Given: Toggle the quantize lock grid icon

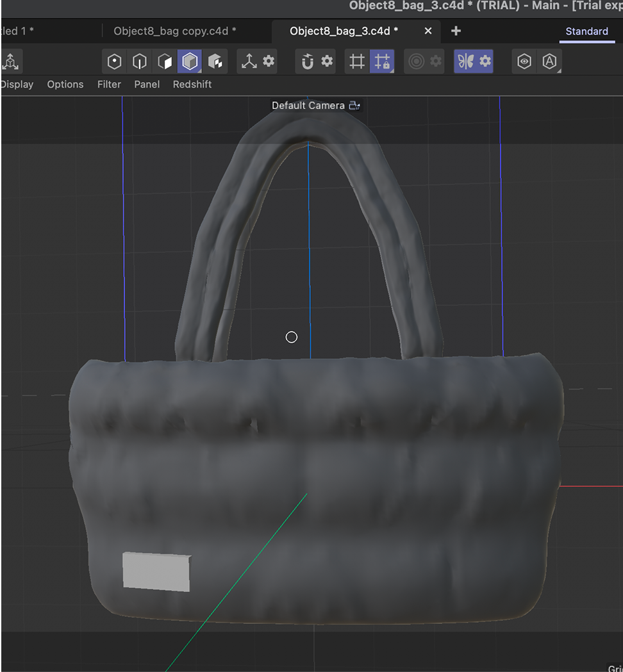Looking at the screenshot, I should [x=382, y=61].
